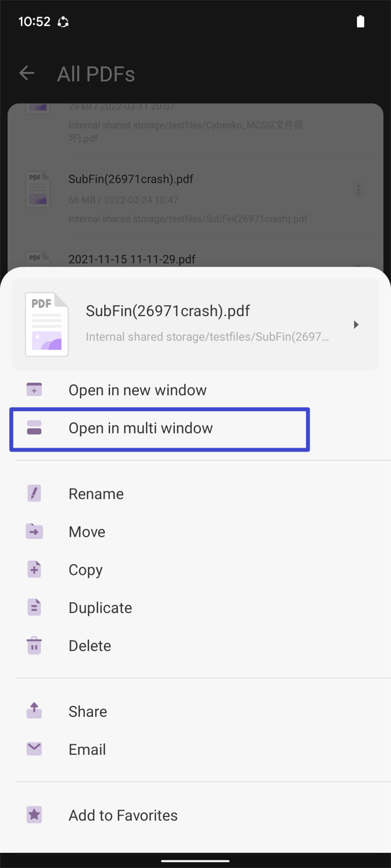Tap the Copy file icon
391x868 pixels.
(x=34, y=570)
